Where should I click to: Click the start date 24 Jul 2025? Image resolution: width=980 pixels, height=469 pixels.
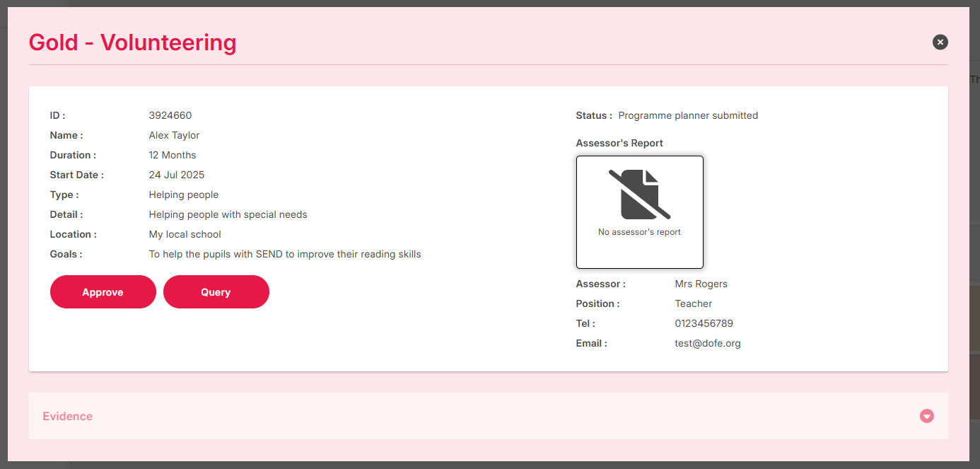[x=176, y=175]
